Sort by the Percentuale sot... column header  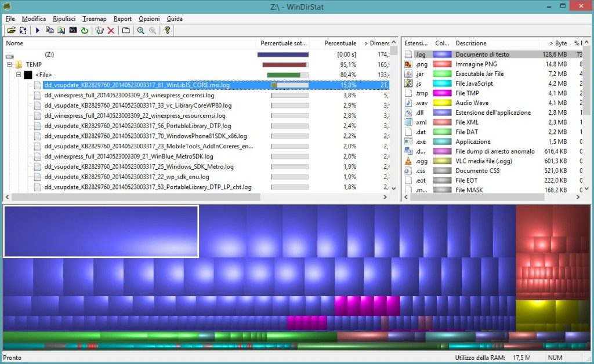(x=283, y=43)
